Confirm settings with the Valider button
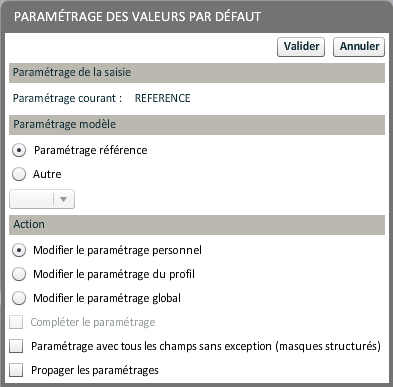393x387 pixels. pos(301,47)
